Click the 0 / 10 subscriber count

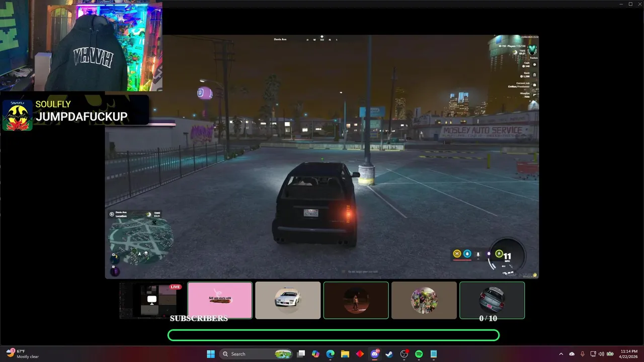tap(488, 318)
